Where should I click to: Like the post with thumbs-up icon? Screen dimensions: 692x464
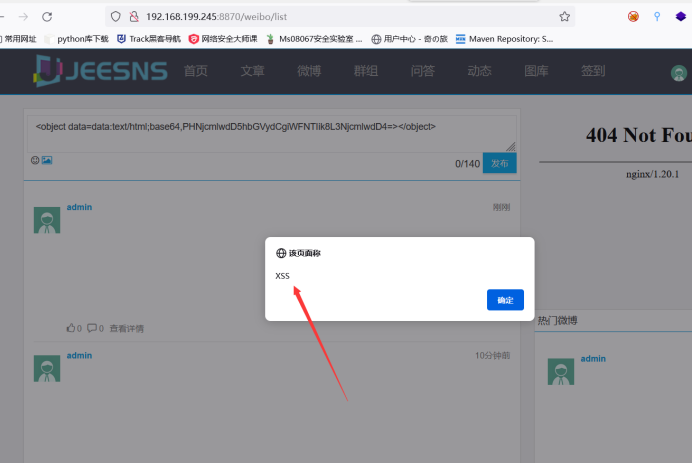click(71, 328)
